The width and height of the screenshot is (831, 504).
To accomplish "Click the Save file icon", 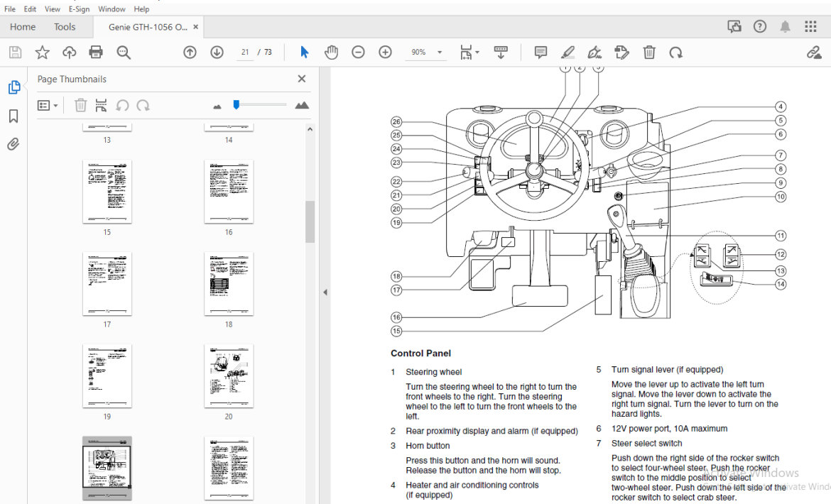I will [x=16, y=52].
